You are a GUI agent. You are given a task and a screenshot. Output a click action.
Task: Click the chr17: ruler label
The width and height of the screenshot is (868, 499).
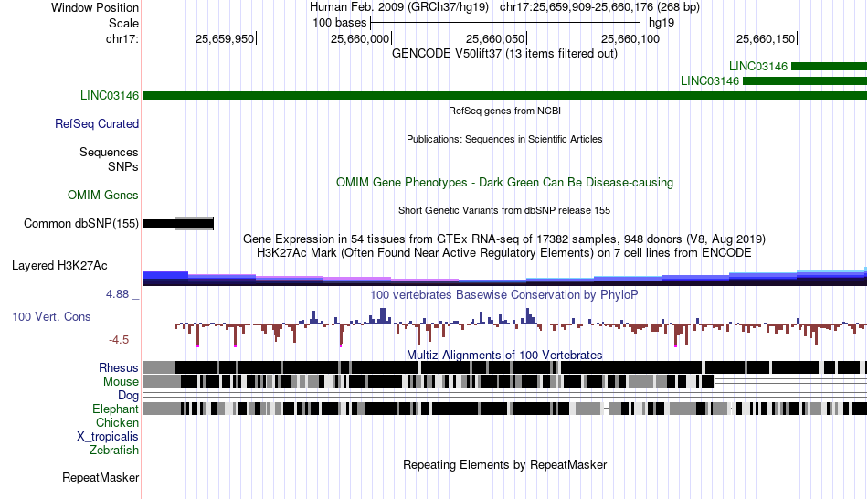click(122, 38)
